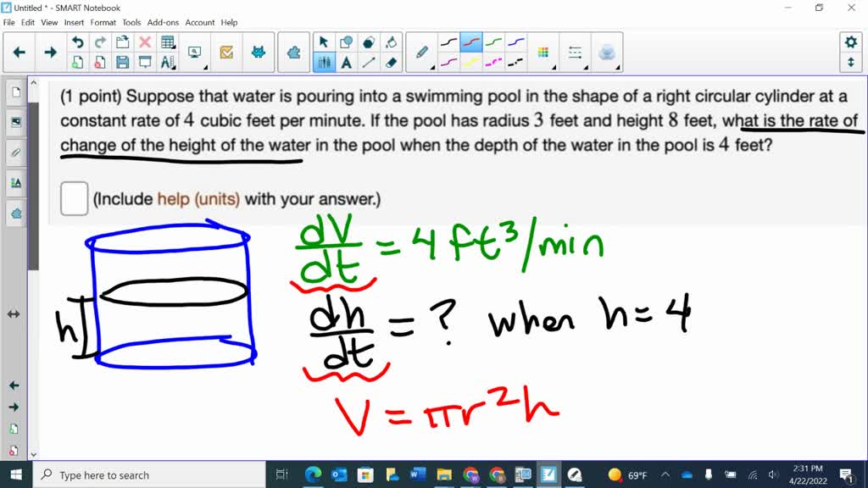868x488 pixels.
Task: Click the Undo icon
Action: pyautogui.click(x=76, y=41)
